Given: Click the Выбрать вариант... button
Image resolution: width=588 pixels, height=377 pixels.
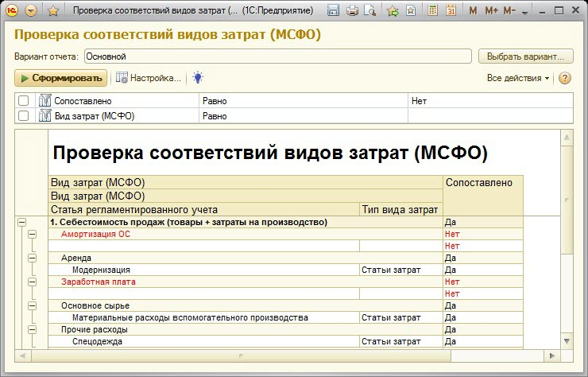Looking at the screenshot, I should click(x=525, y=56).
